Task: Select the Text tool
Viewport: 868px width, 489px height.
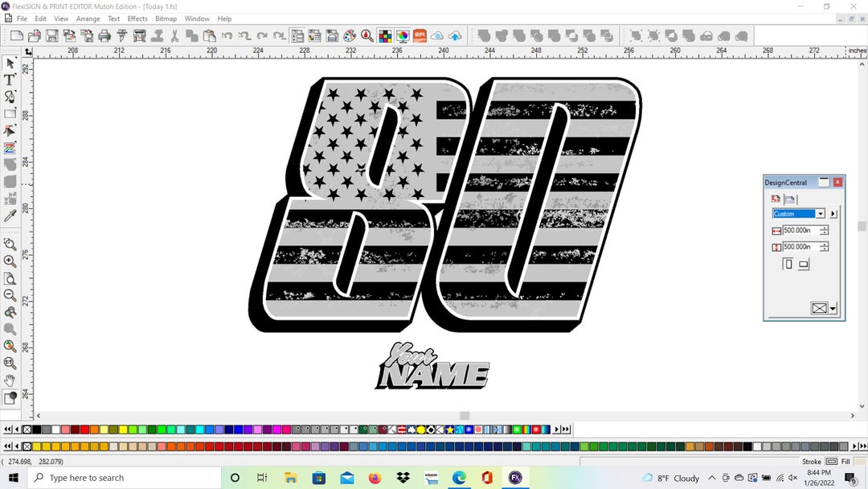Action: tap(10, 80)
